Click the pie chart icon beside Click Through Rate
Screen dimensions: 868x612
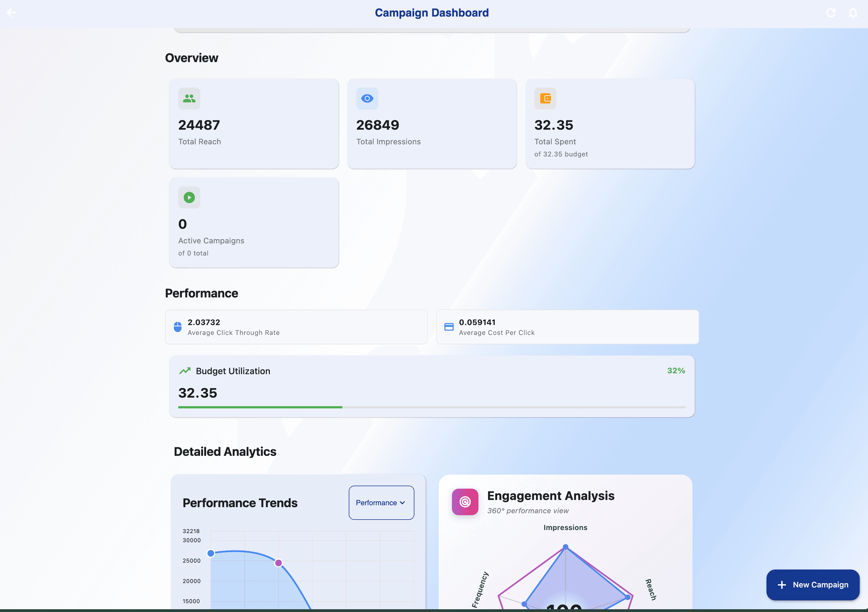click(x=178, y=327)
